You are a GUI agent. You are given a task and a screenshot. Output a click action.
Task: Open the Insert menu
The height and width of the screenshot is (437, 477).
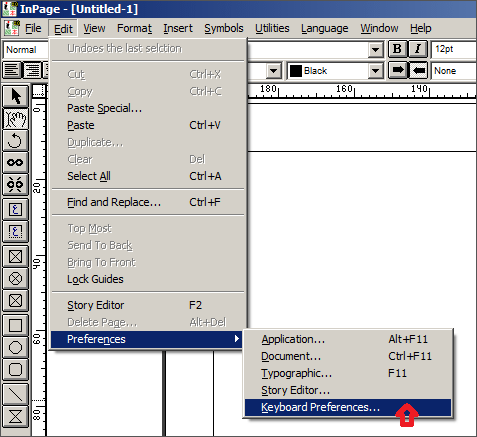pyautogui.click(x=178, y=28)
